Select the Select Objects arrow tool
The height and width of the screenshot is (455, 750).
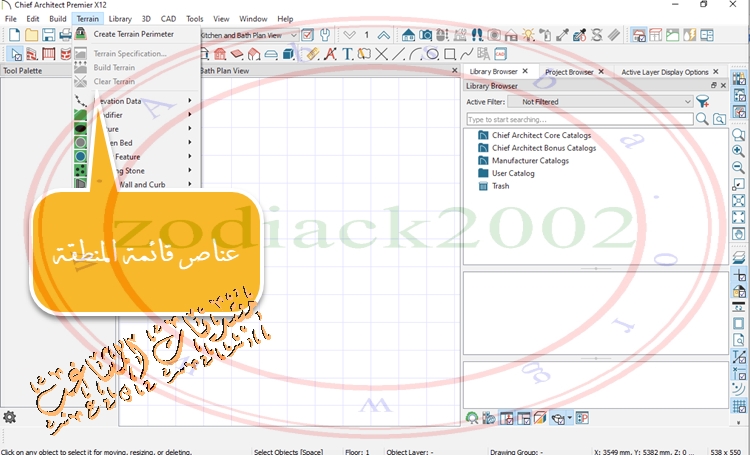16,54
